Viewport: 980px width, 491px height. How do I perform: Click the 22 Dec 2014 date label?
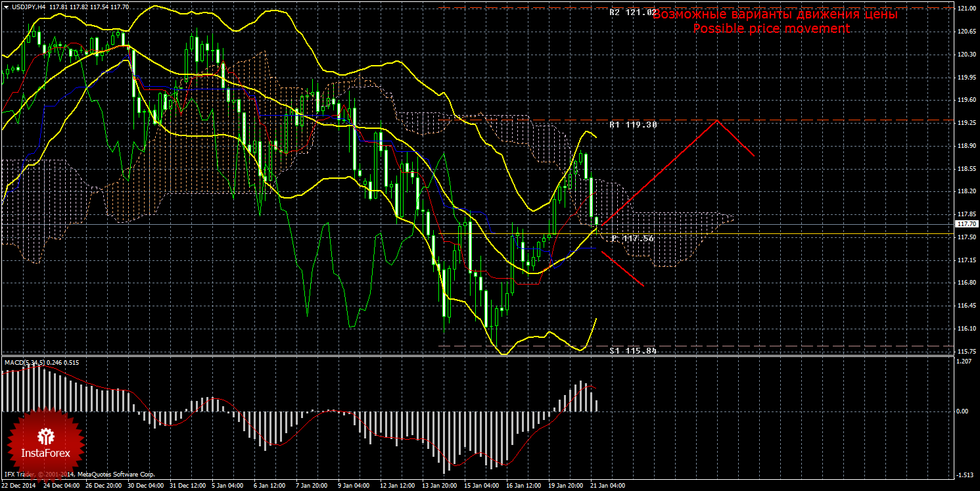coord(20,486)
